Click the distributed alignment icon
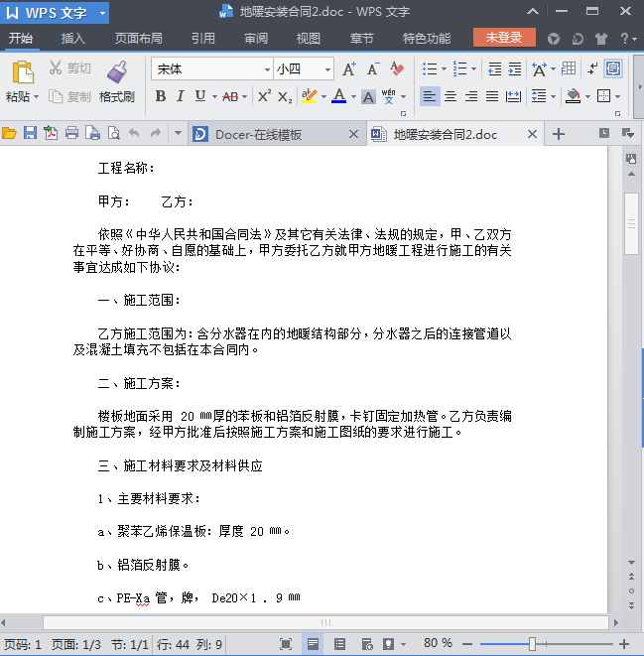 513,96
